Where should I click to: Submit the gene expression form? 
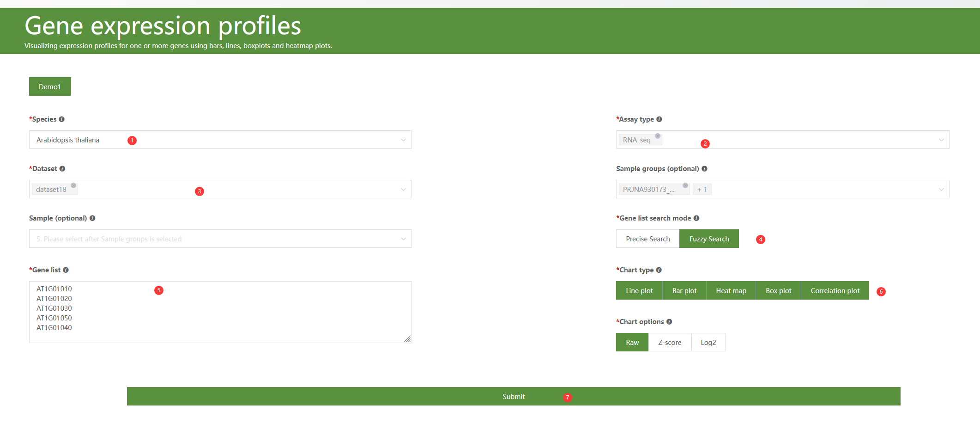tap(514, 396)
